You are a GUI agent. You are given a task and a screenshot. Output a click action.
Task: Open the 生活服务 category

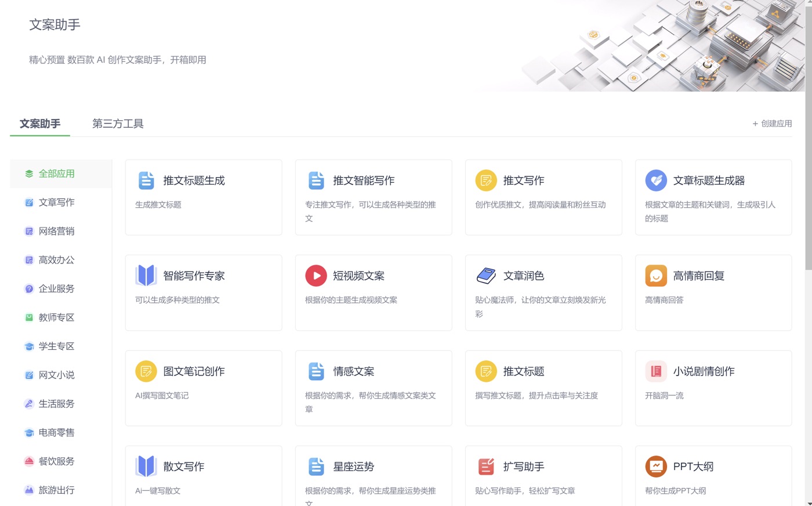click(61, 404)
